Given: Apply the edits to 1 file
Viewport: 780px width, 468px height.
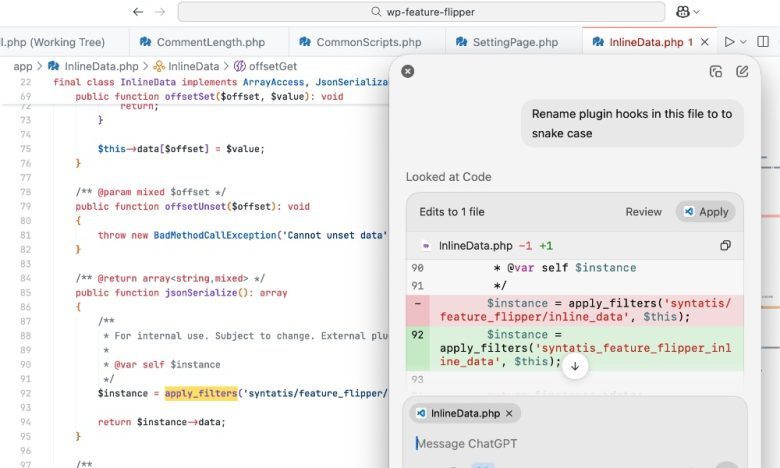Looking at the screenshot, I should coord(705,212).
